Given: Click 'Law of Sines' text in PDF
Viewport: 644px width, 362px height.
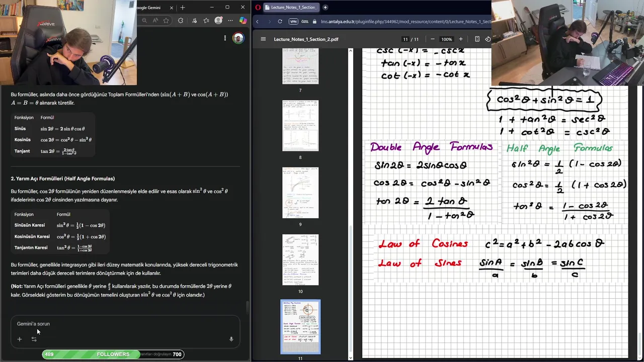Looking at the screenshot, I should point(420,263).
